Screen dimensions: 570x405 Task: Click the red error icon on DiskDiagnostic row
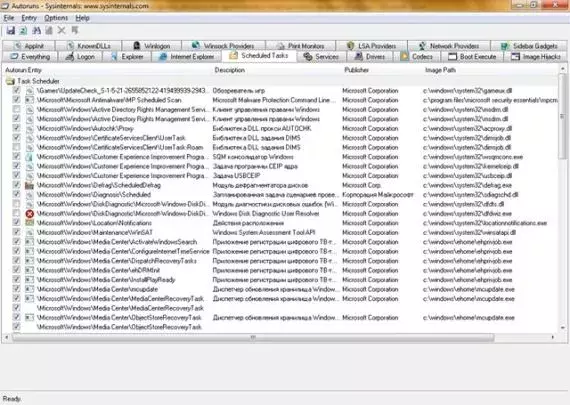[x=29, y=214]
